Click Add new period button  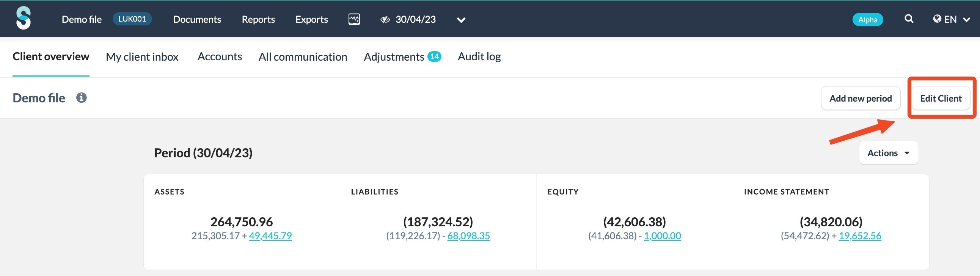pyautogui.click(x=861, y=99)
